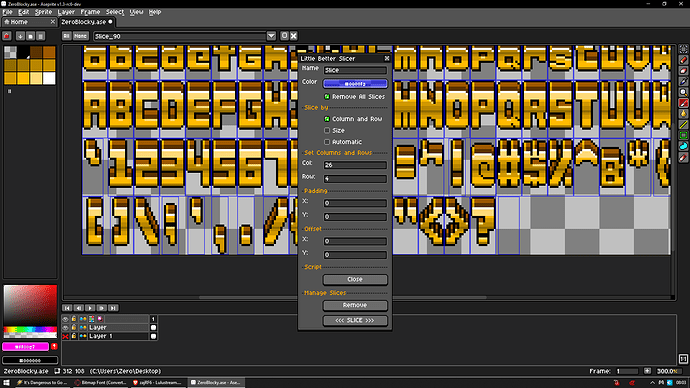Toggle the Remove All Slices checkbox
This screenshot has height=388, width=690.
pos(327,96)
